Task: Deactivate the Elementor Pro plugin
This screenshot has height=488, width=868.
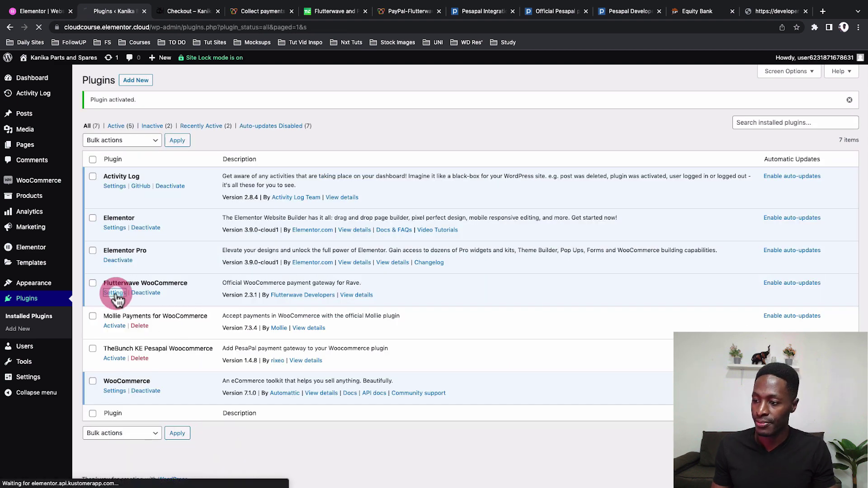Action: click(x=118, y=260)
